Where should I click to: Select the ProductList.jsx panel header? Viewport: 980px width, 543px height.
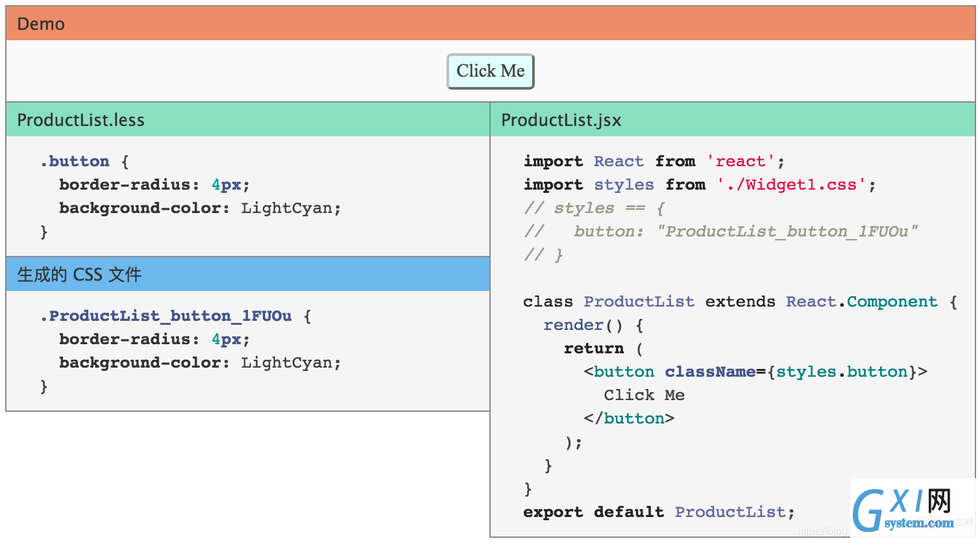[x=733, y=120]
